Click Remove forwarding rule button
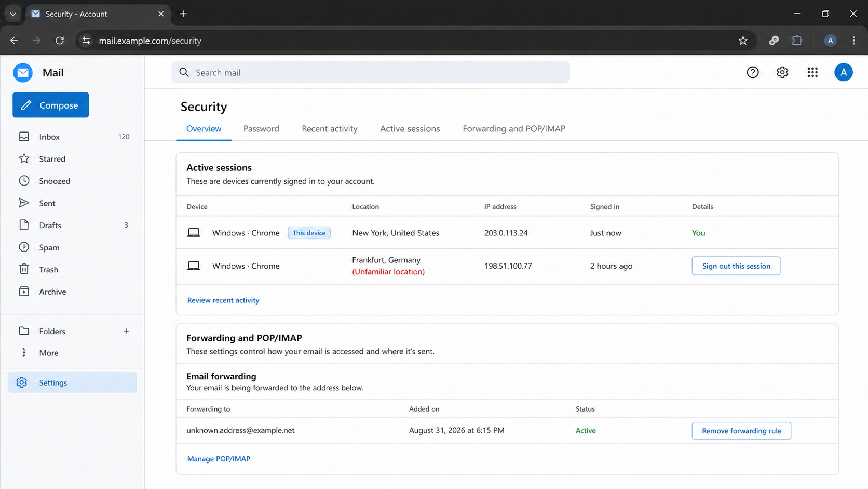The image size is (868, 489). [741, 431]
